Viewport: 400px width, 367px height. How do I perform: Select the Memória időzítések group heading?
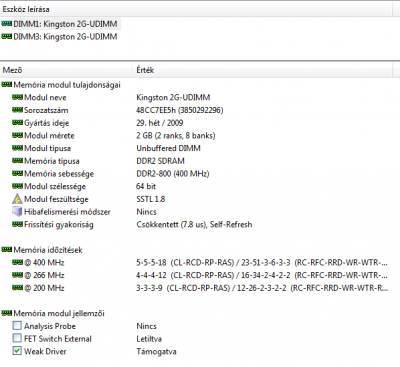pos(48,250)
